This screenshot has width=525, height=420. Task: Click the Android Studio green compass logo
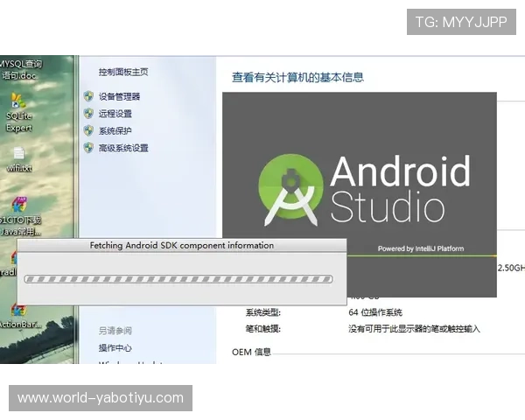coord(290,190)
